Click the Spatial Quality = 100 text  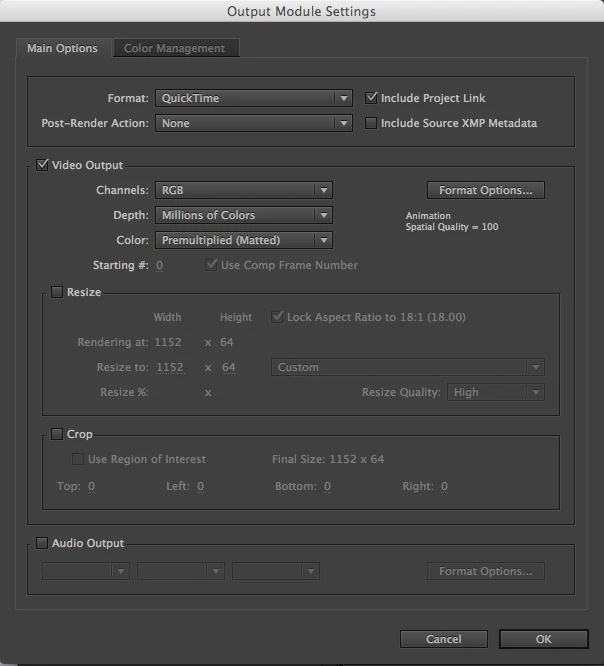click(452, 227)
